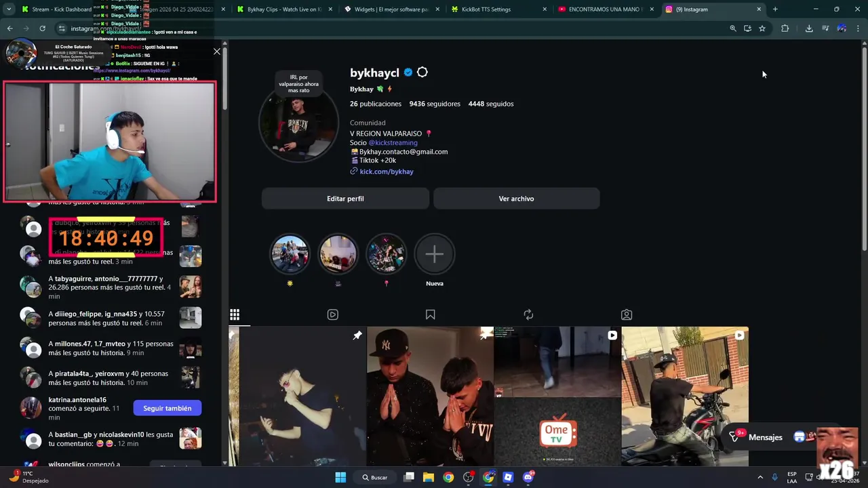This screenshot has height=488, width=868.
Task: Open the second story highlight
Action: tap(338, 254)
